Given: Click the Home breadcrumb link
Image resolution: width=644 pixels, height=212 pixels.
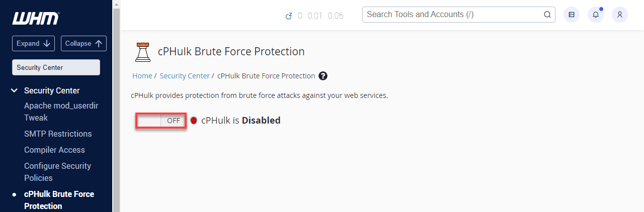Looking at the screenshot, I should [x=142, y=76].
